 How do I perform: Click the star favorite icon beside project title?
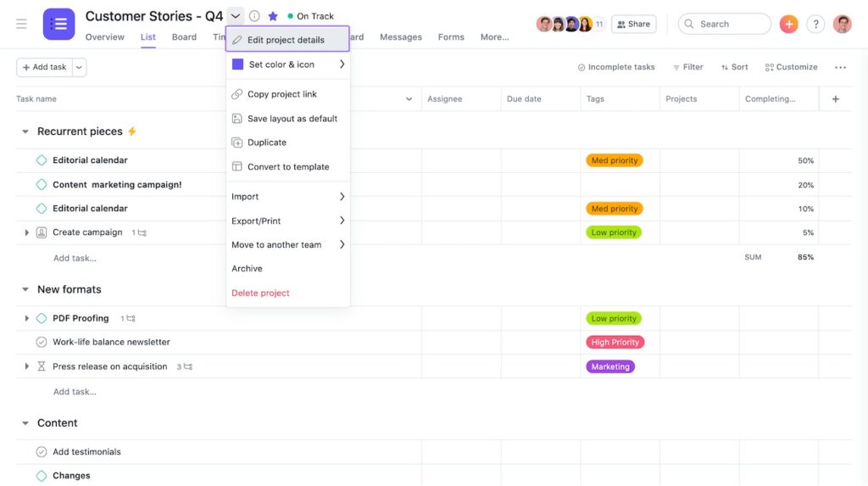click(x=273, y=16)
